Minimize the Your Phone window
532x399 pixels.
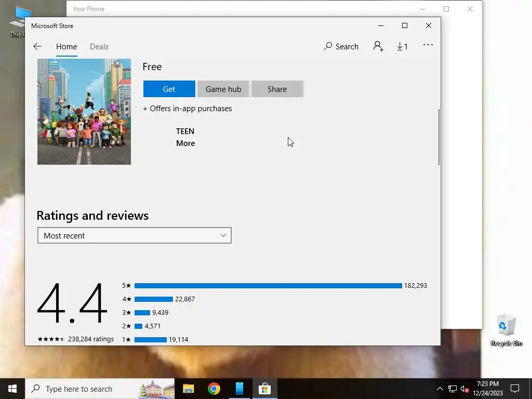click(422, 9)
